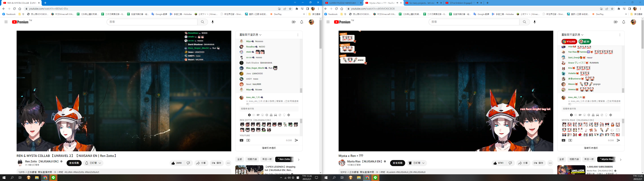Reload the Ren Zotto stream page
The width and height of the screenshot is (644, 181).
pyautogui.click(x=14, y=9)
